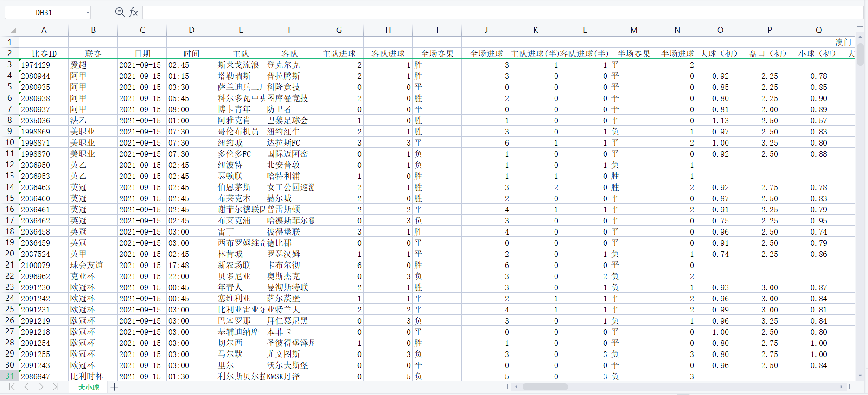Viewport: 868px width, 395px height.
Task: Click the 塔勒瑞斯 home team cell
Action: (x=240, y=76)
